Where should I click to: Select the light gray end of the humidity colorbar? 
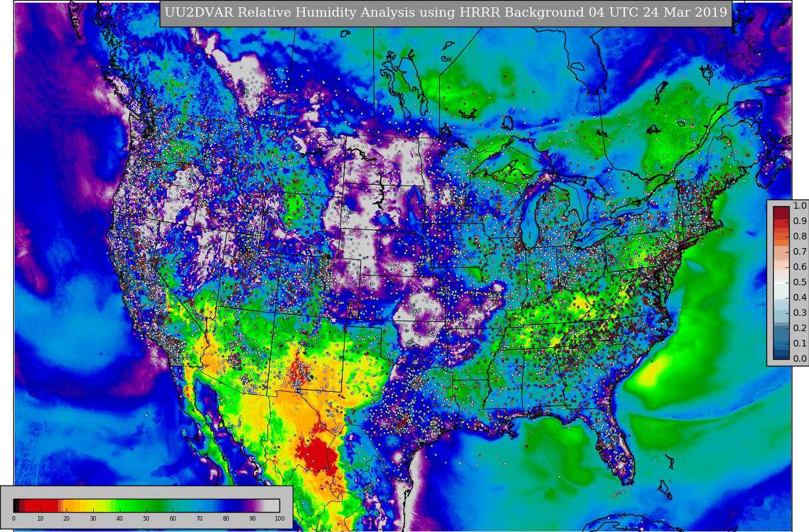[x=272, y=505]
